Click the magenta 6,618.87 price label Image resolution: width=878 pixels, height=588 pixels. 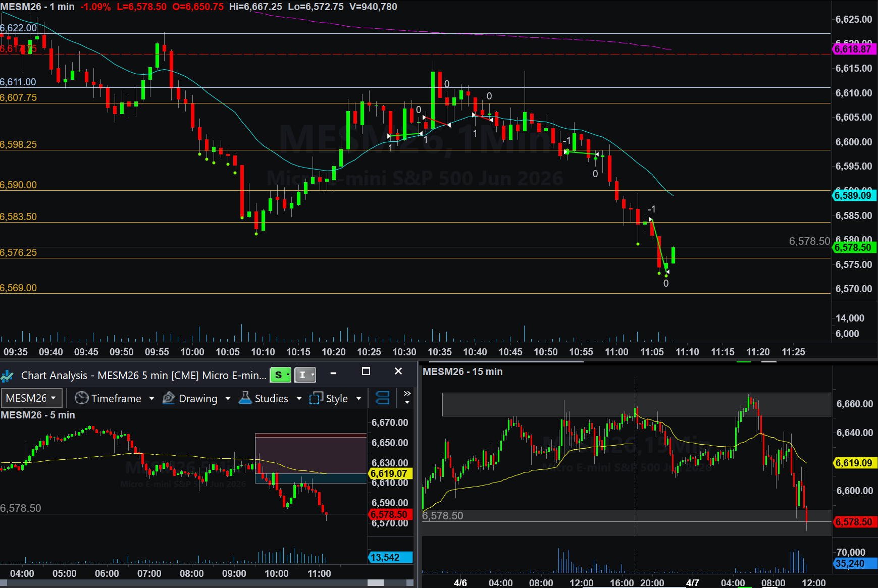(853, 49)
